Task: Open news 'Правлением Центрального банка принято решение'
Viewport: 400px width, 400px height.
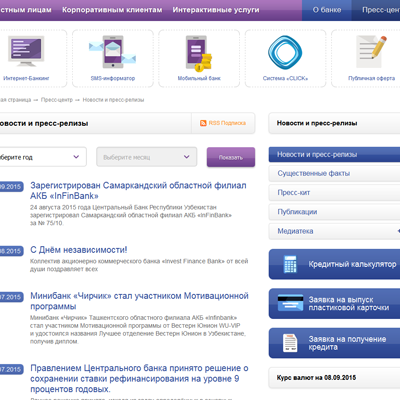Action: 139,378
